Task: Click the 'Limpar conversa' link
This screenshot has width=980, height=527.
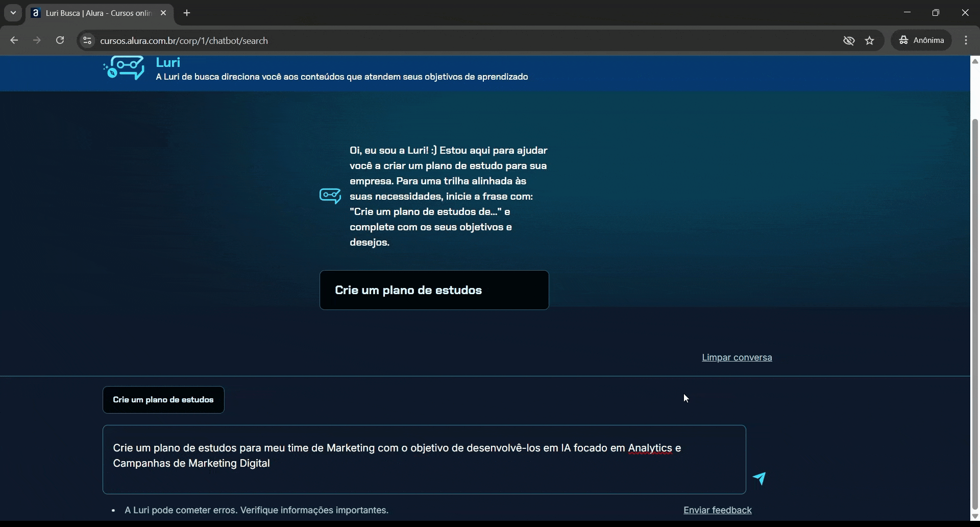Action: [x=737, y=357]
